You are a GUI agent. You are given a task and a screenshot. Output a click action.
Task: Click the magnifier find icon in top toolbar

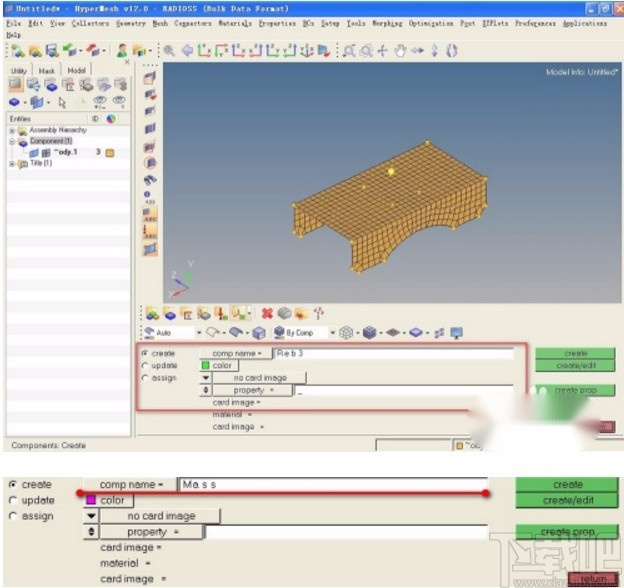169,51
